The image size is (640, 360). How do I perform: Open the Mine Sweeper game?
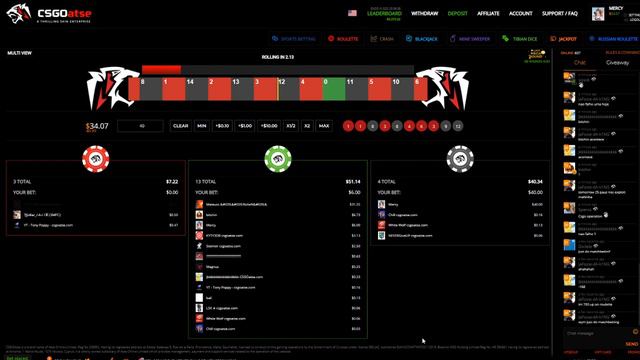point(470,39)
